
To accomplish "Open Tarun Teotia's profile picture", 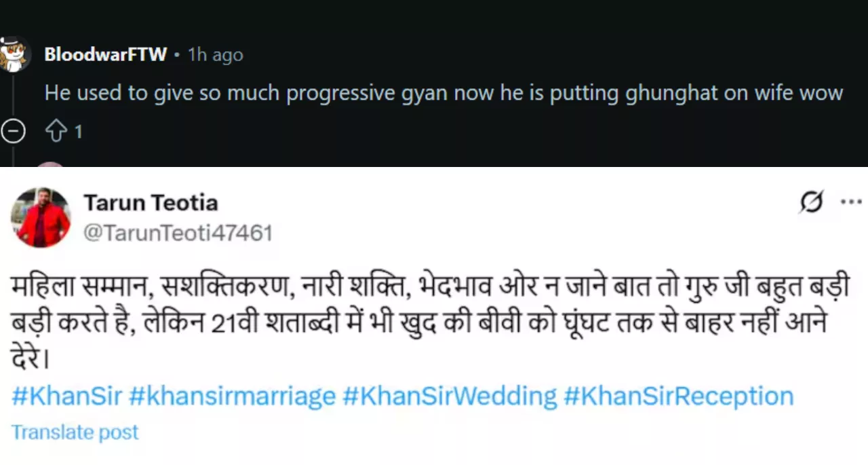I will coord(41,218).
